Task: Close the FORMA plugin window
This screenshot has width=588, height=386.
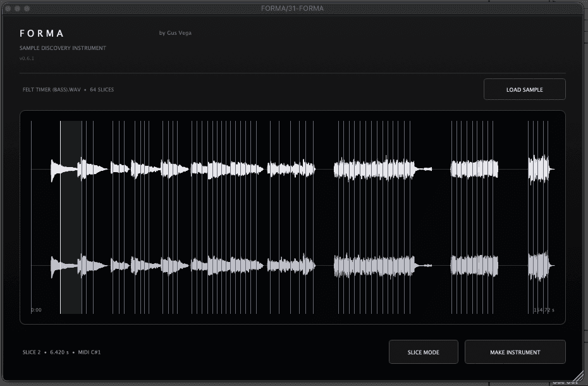Action: (x=8, y=8)
